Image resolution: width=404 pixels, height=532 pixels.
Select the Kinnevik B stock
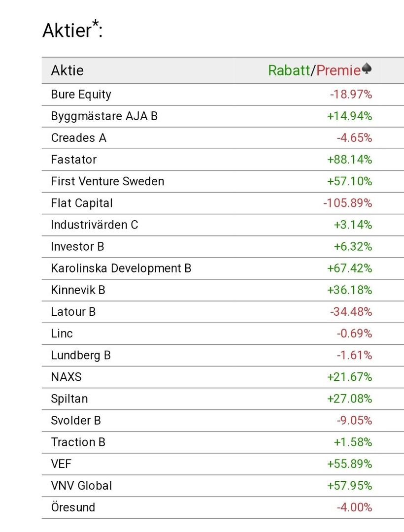pyautogui.click(x=78, y=290)
